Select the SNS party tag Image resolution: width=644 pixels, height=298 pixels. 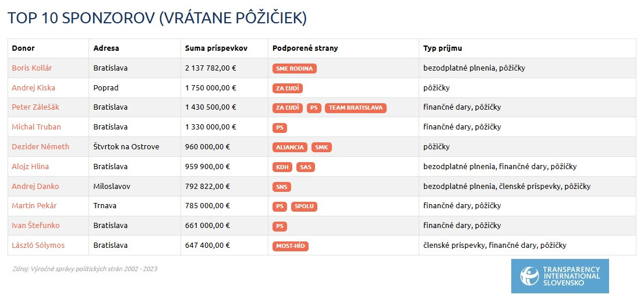[x=282, y=187]
